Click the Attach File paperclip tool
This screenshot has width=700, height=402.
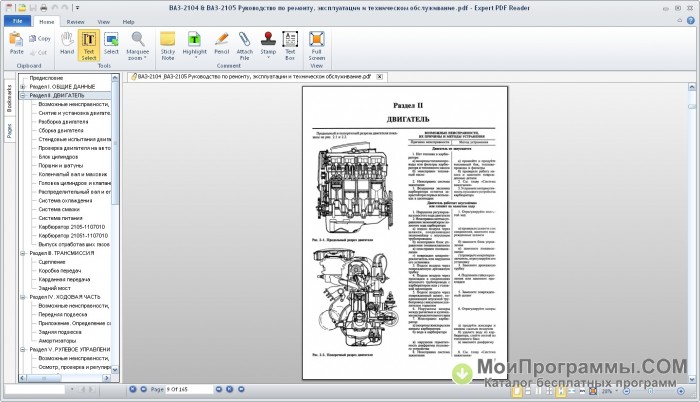tap(245, 46)
